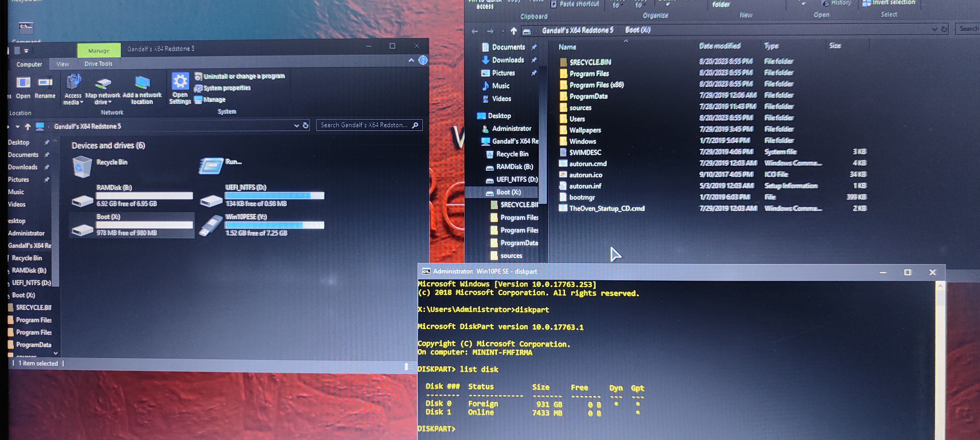Select Downloads in the left window's navigation pane
The image size is (980, 440).
(x=23, y=167)
